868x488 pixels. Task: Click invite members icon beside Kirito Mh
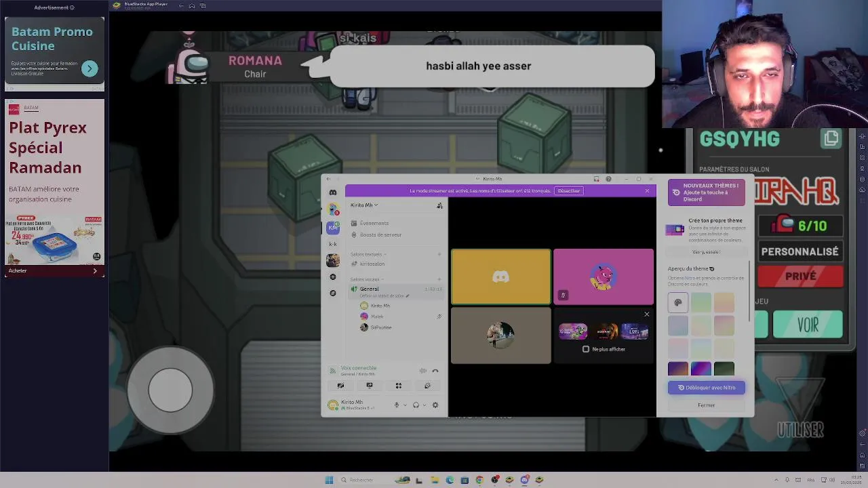coord(439,205)
